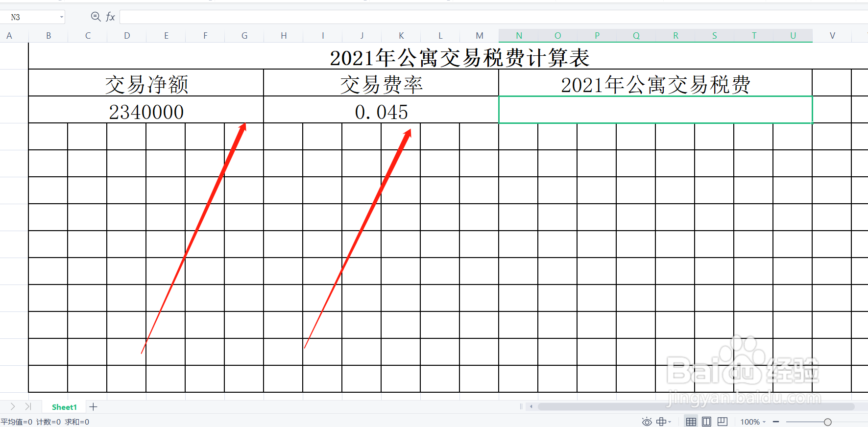The height and width of the screenshot is (427, 868).
Task: Click the 交易净额 header cell
Action: [146, 83]
